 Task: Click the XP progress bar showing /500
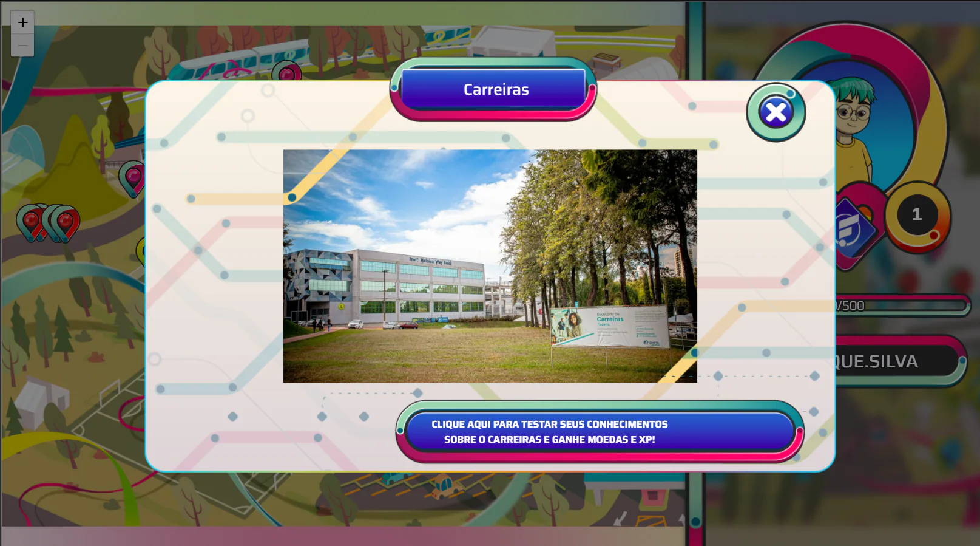902,305
